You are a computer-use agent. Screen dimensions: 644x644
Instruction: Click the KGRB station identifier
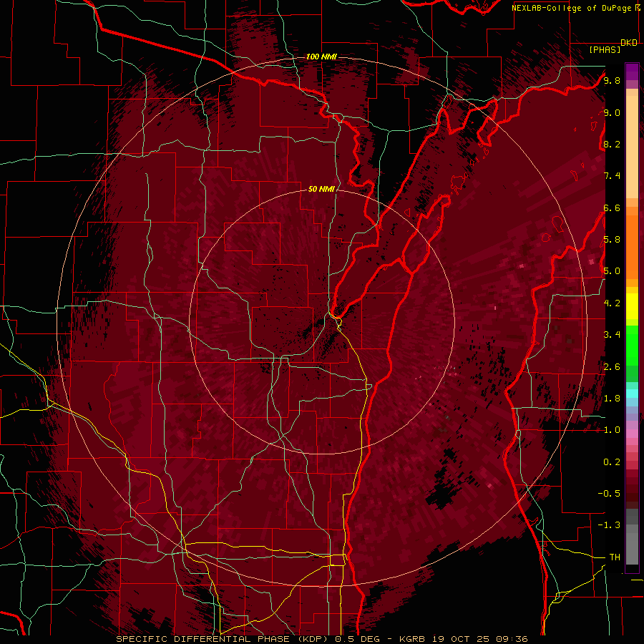point(411,639)
